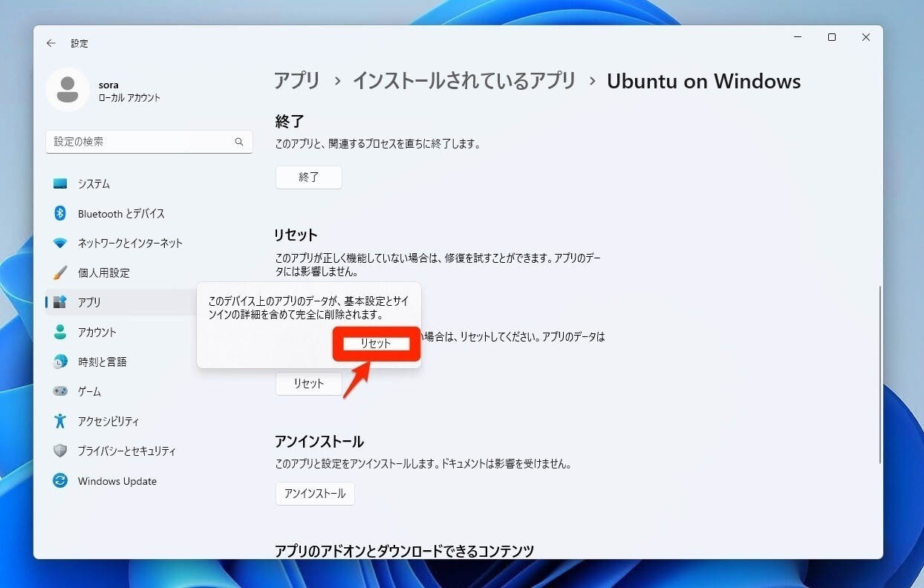Click the 時刻と言語 globe clock icon

[x=60, y=362]
